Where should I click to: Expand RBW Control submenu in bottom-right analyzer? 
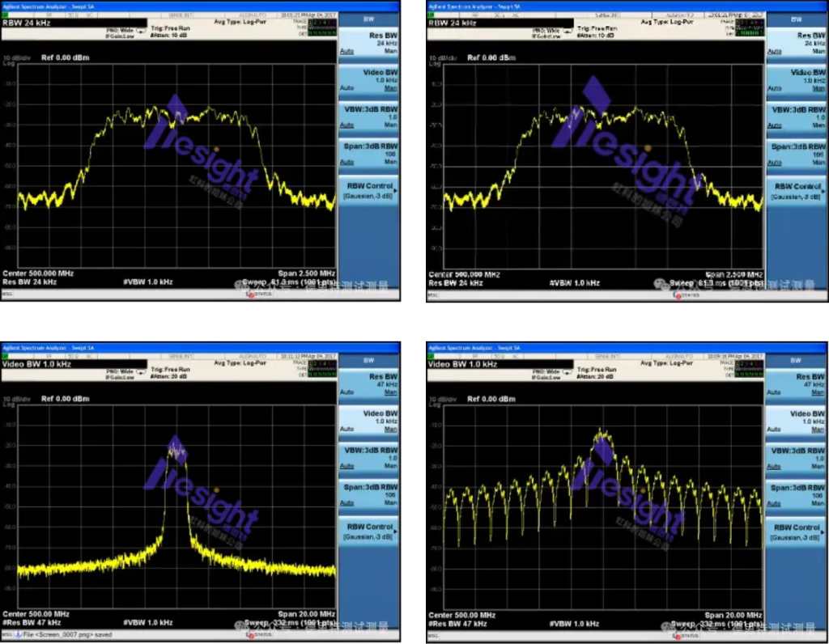pyautogui.click(x=797, y=532)
